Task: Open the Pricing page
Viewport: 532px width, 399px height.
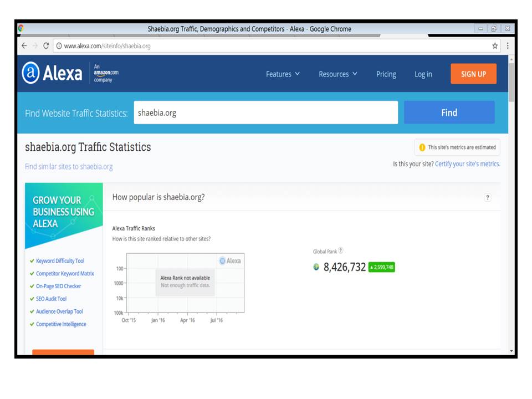Action: [x=386, y=74]
